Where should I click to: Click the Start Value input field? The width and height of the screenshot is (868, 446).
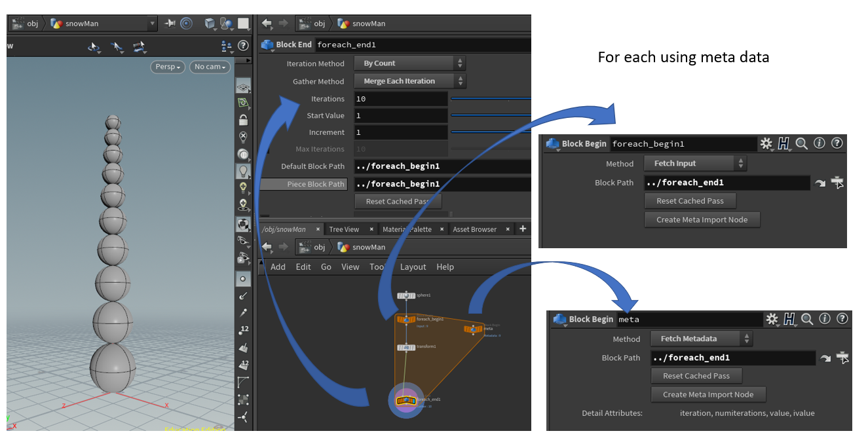(x=401, y=116)
